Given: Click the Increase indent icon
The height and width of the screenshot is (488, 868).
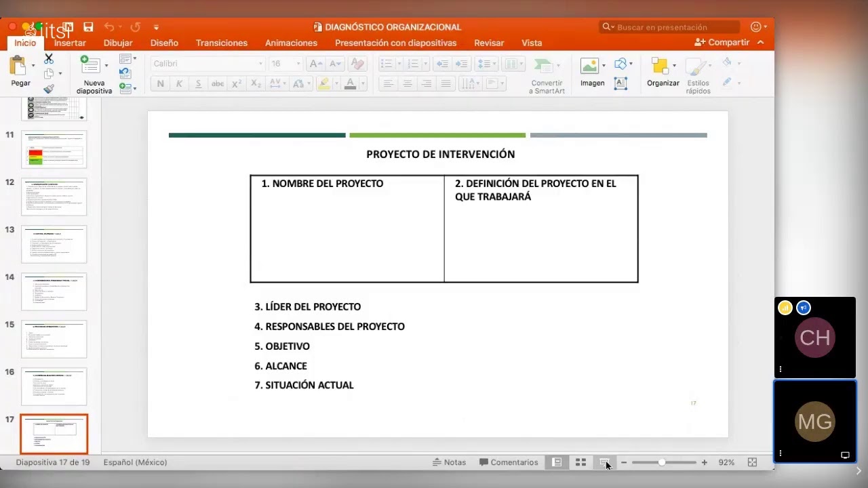Looking at the screenshot, I should point(462,64).
